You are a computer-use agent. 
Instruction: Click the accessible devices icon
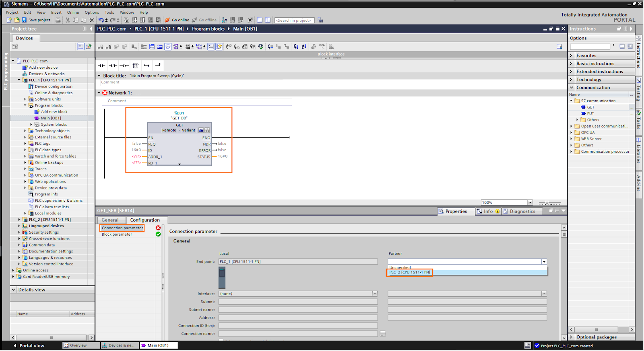coord(224,20)
